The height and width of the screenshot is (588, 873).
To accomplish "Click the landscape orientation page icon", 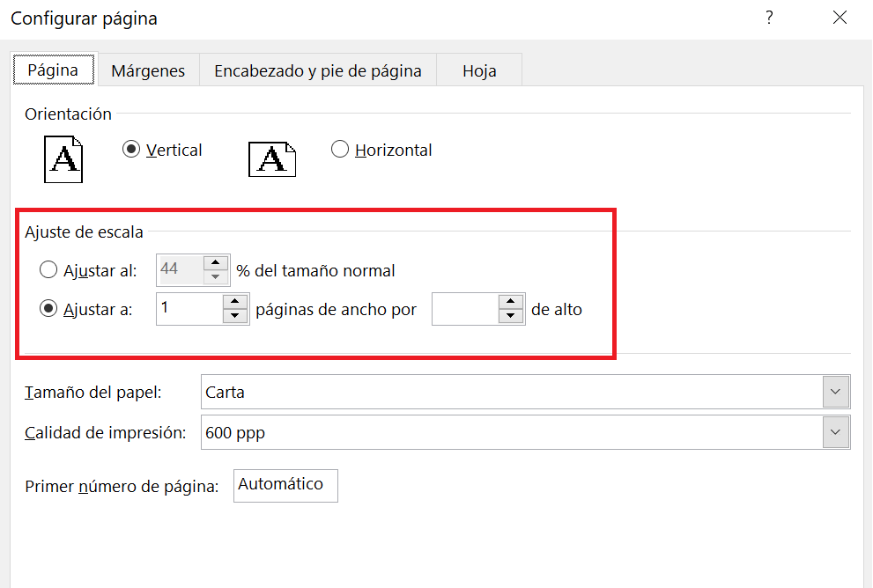I will tap(272, 159).
